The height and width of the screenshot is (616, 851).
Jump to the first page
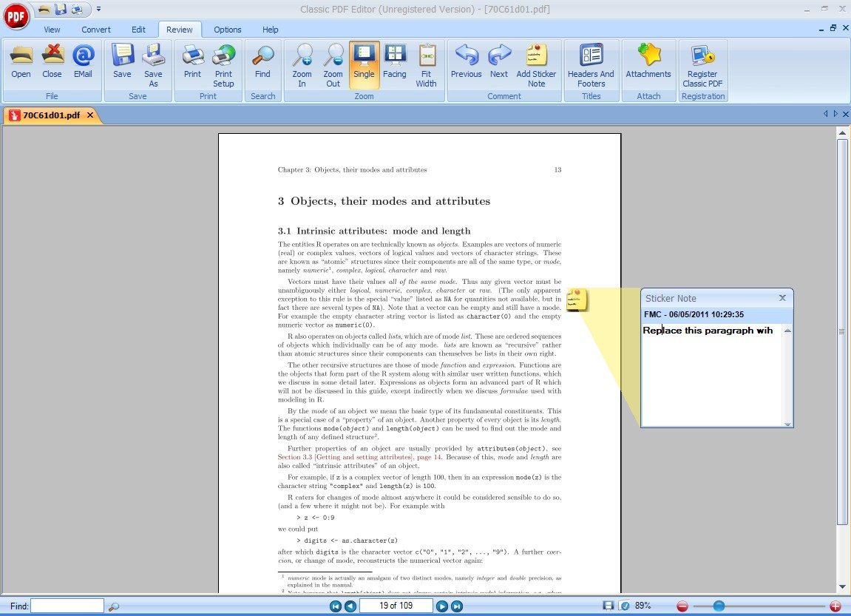336,606
